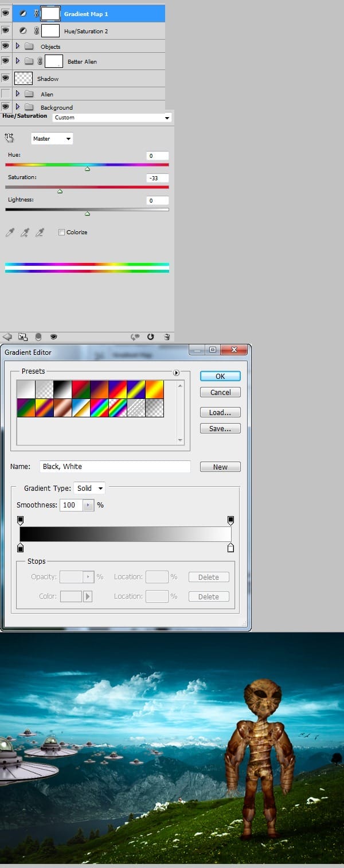
Task: Expand the Background group
Action: (x=18, y=107)
